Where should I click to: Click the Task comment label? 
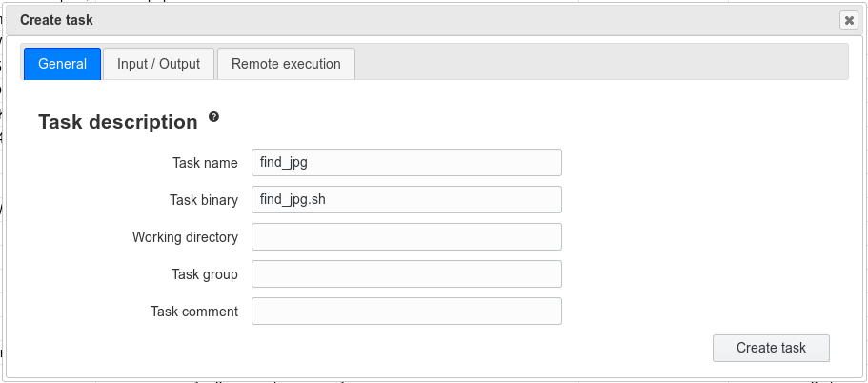pos(194,312)
